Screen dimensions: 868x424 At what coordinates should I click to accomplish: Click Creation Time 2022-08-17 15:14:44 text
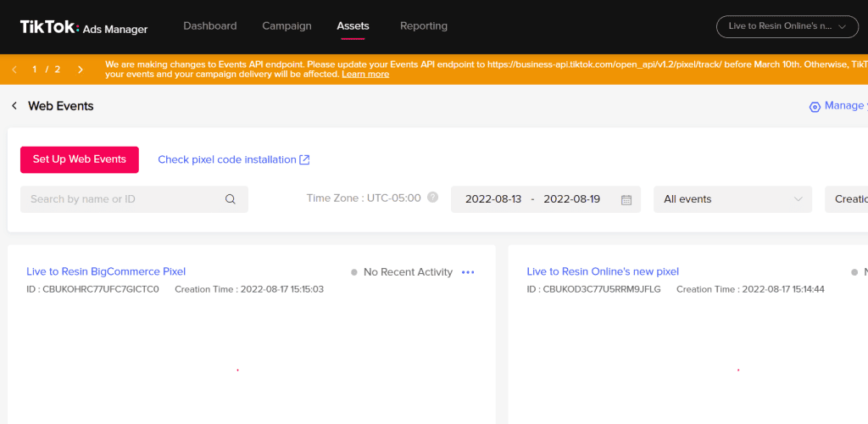pos(750,289)
